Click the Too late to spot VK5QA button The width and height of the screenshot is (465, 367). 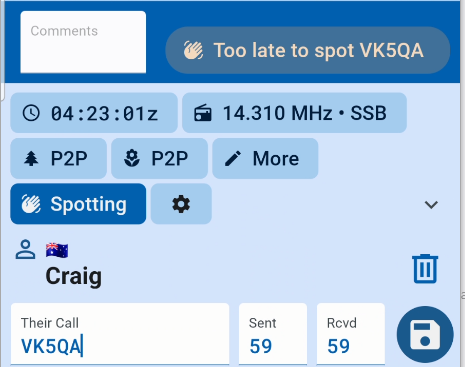[308, 50]
